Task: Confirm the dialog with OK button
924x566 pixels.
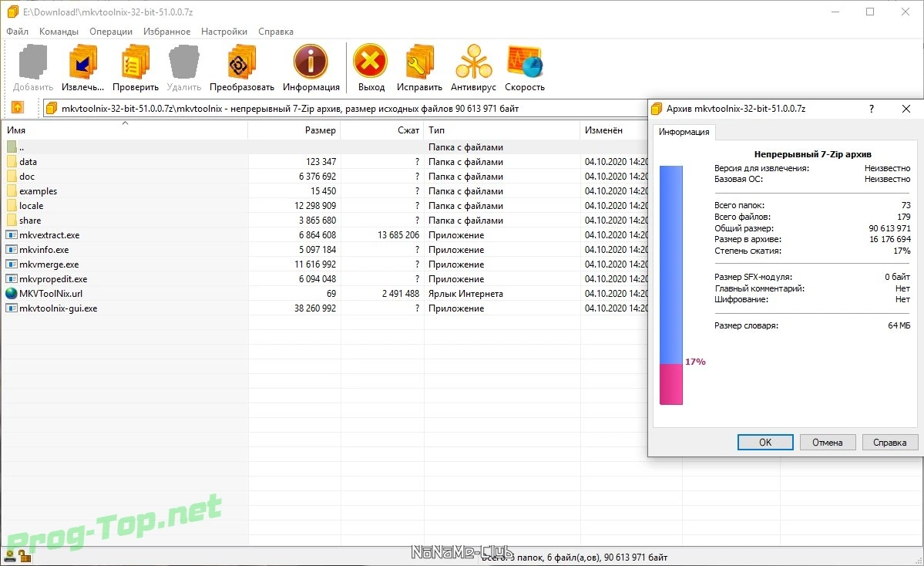Action: [x=765, y=442]
